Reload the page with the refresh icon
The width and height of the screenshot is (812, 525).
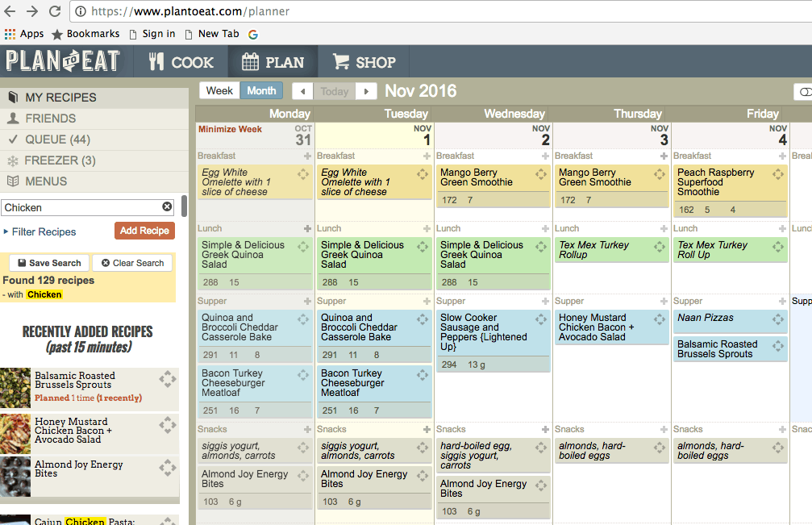pos(55,10)
